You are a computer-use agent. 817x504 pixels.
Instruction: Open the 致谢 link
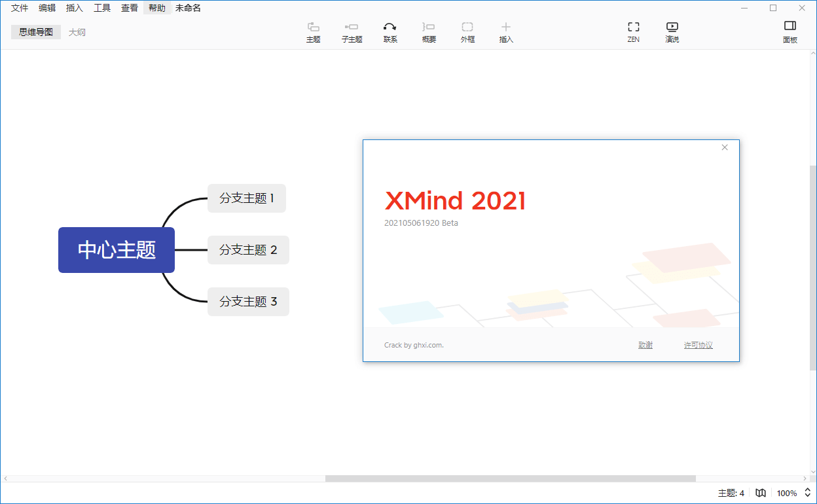pyautogui.click(x=645, y=345)
